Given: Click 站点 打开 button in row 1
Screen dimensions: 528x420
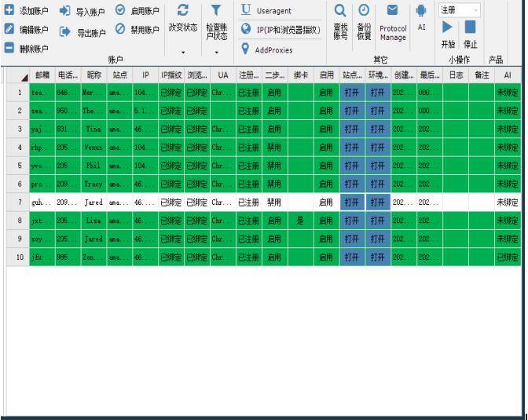Looking at the screenshot, I should point(352,93).
